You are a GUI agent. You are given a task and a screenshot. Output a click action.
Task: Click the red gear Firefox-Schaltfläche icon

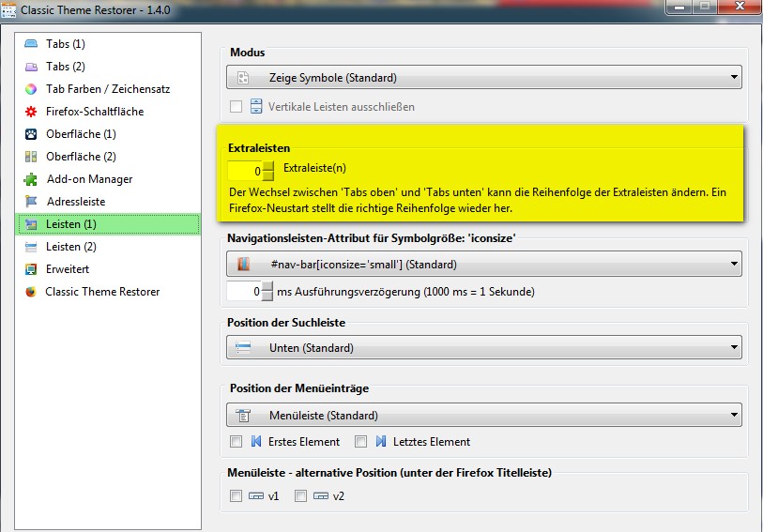coord(31,112)
